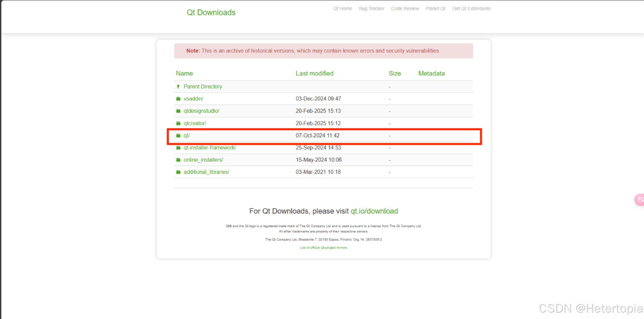Click the date 20-Feb-2025 15:13
Image resolution: width=644 pixels, height=319 pixels.
(x=318, y=111)
